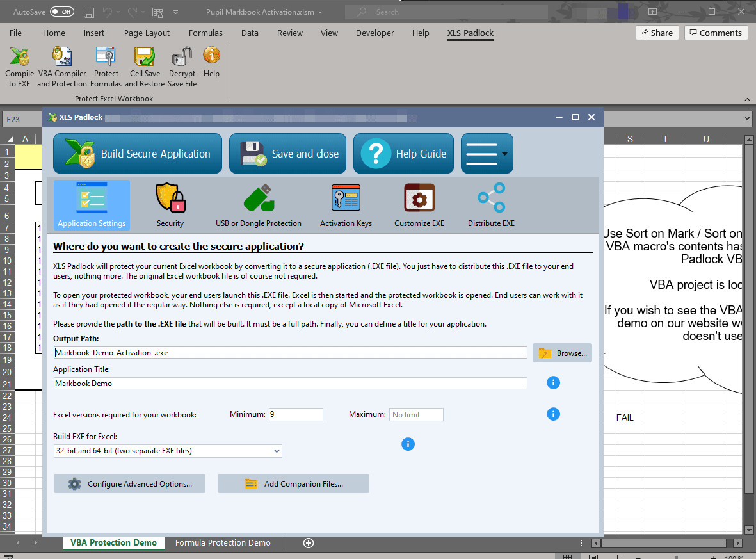Toggle the AutoSave switch

(x=61, y=12)
